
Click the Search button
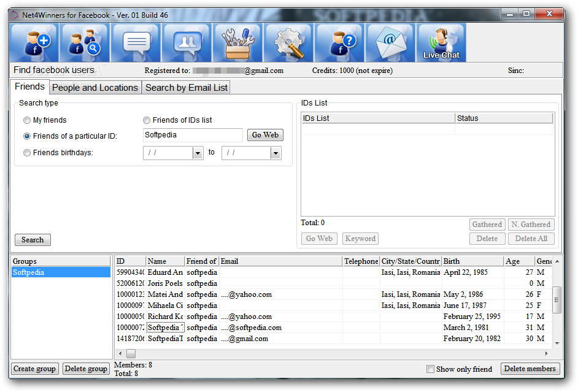(x=33, y=240)
